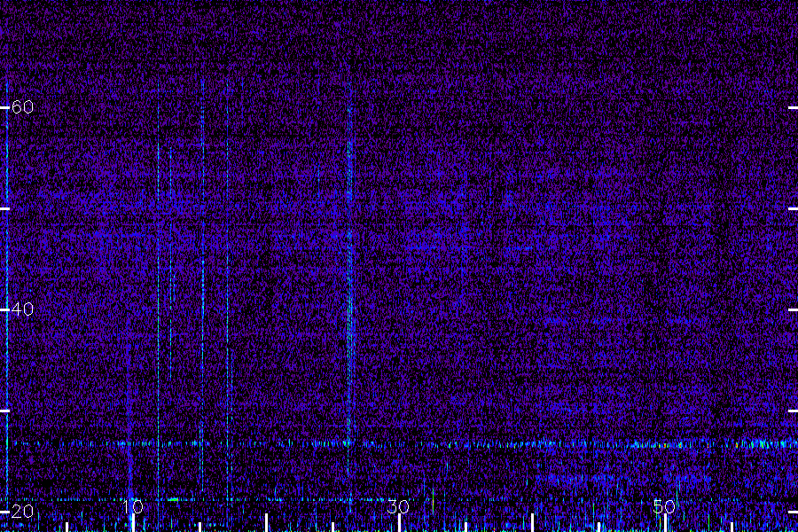The height and width of the screenshot is (532, 798).
Task: Click the "40" frequency axis label
Action: pyautogui.click(x=22, y=309)
